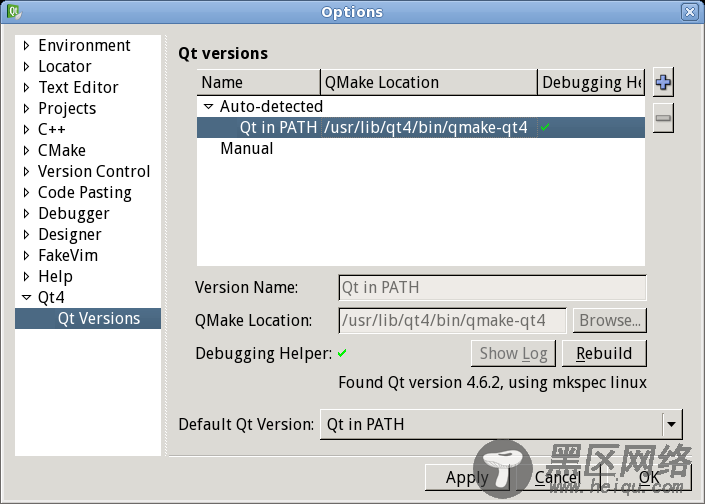Select the Version Control label
This screenshot has height=504, width=705.
pos(94,171)
